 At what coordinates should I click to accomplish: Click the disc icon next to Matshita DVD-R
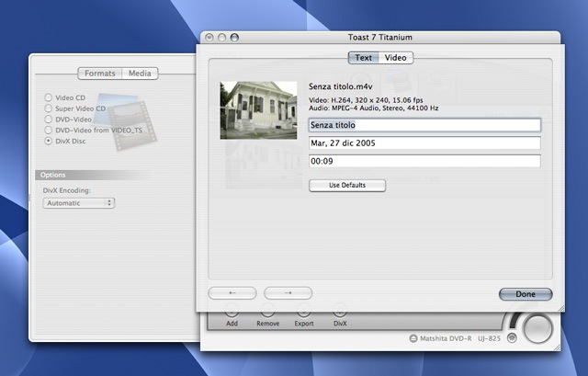point(413,338)
